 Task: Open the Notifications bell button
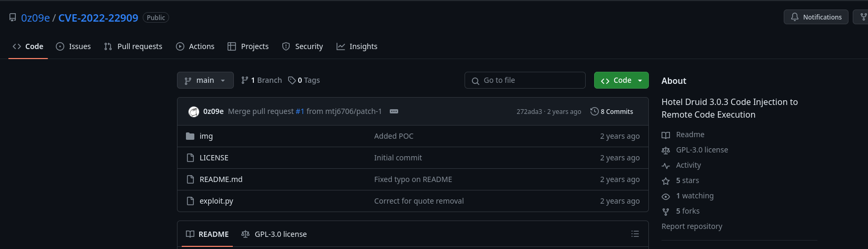pos(816,17)
